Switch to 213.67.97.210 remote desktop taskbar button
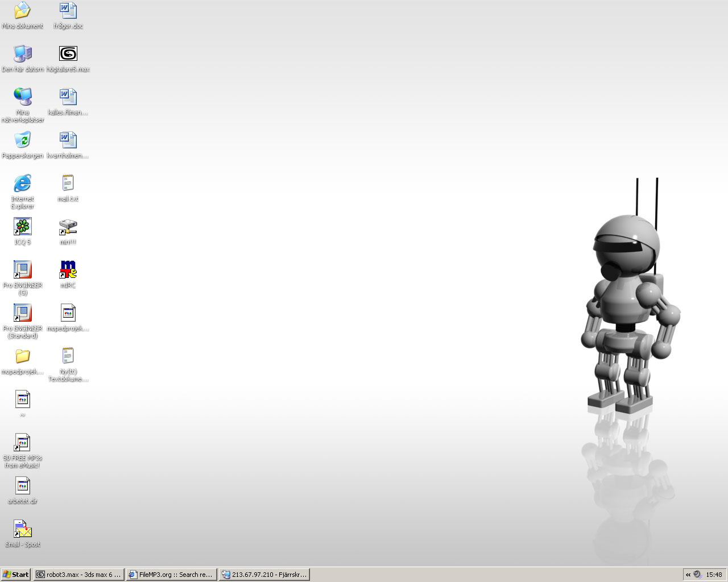The image size is (728, 582). coord(264,575)
